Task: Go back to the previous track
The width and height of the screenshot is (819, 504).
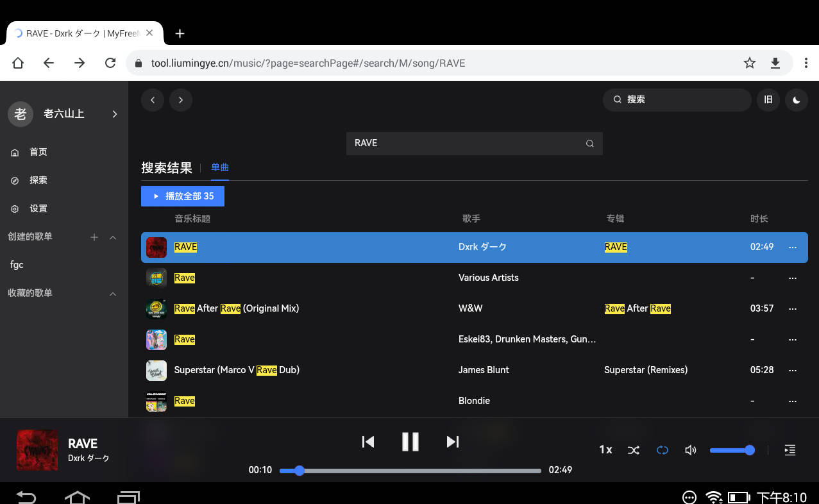Action: tap(368, 442)
